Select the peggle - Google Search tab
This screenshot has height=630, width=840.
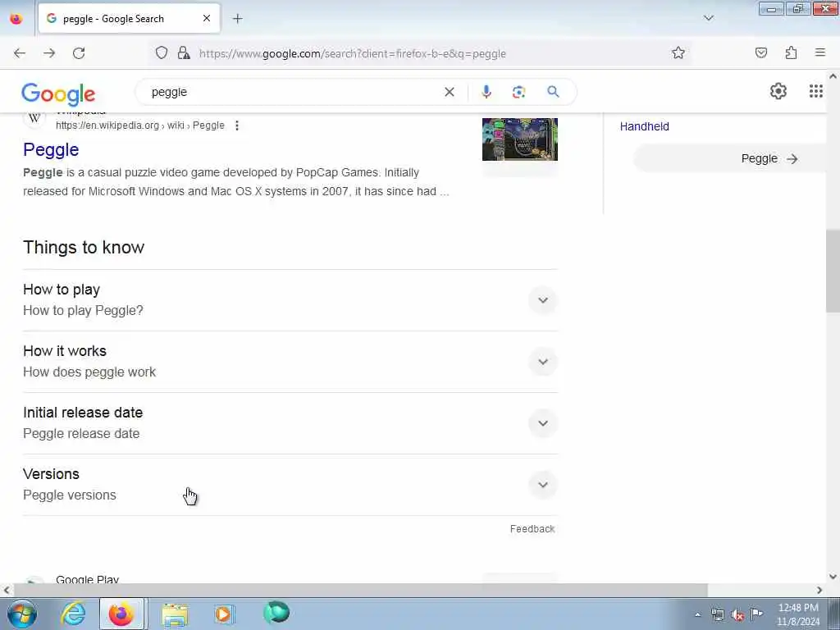pyautogui.click(x=129, y=19)
